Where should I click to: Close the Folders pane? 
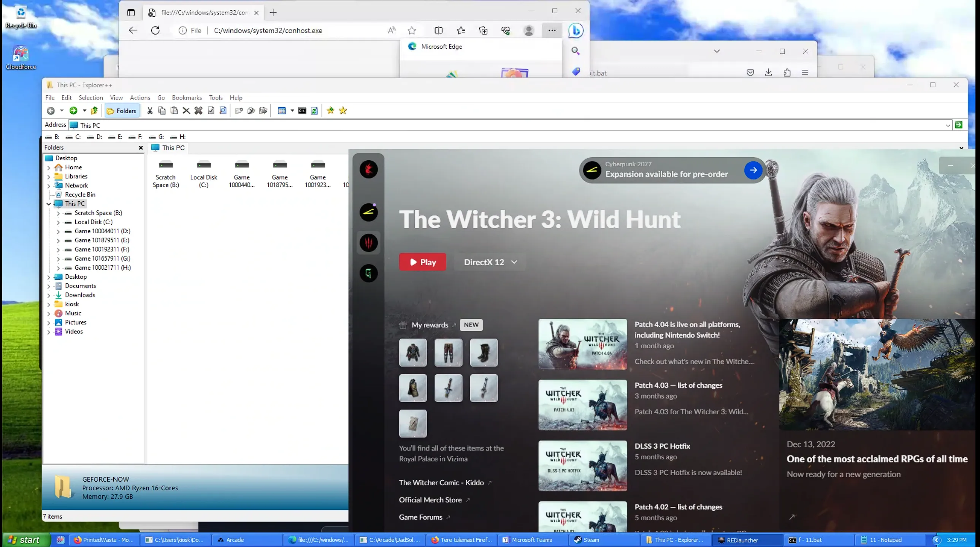tap(141, 147)
